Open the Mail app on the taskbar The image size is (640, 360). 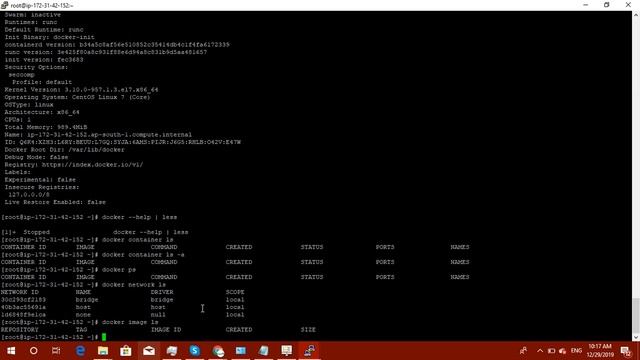(x=149, y=351)
